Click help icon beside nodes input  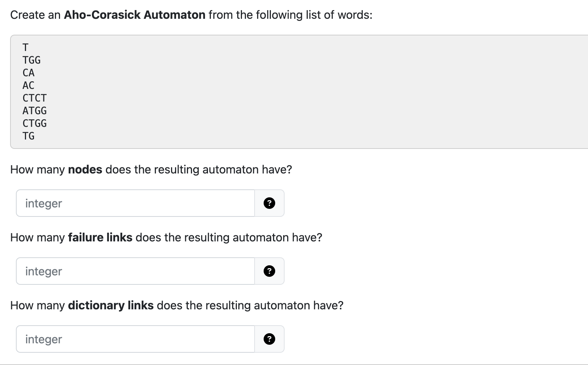coord(269,203)
